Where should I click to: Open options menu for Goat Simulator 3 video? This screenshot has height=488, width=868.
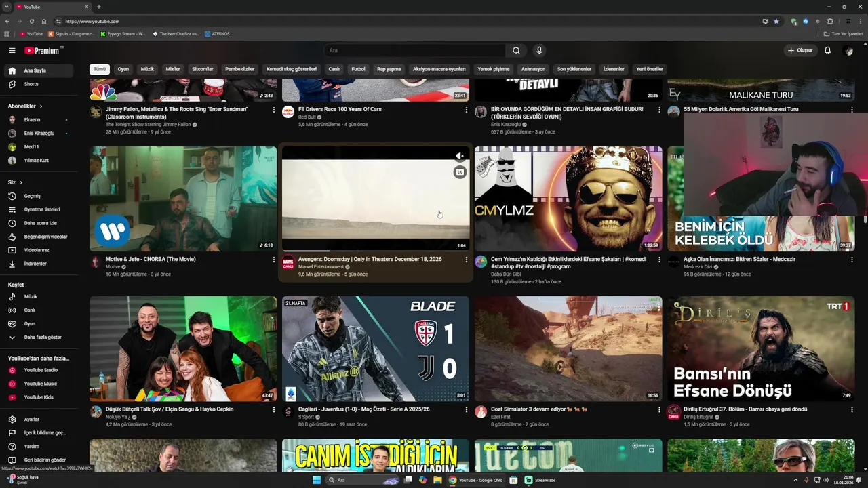[659, 409]
